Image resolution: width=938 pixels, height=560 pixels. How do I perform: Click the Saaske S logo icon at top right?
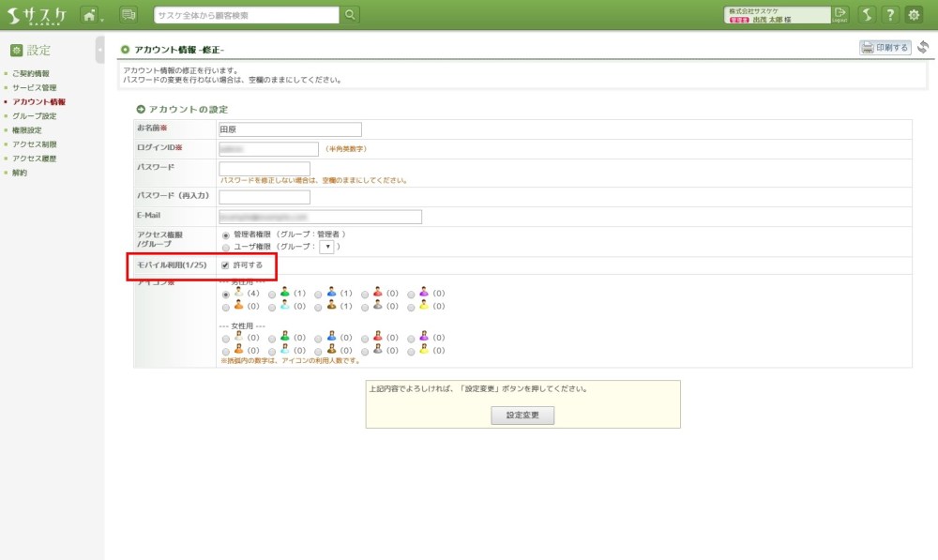[x=867, y=15]
